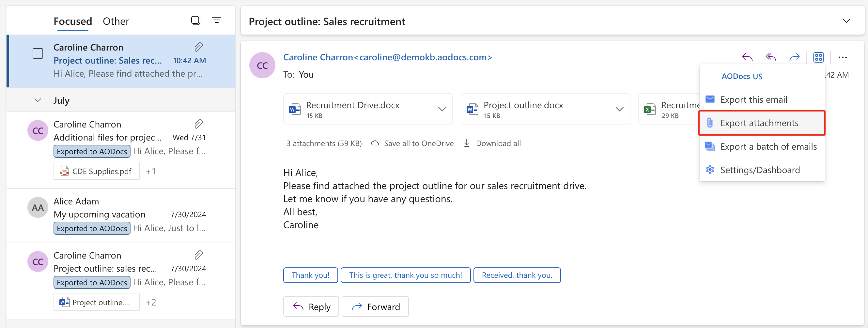This screenshot has height=328, width=868.
Task: Click the Reply button below the message
Action: point(311,306)
